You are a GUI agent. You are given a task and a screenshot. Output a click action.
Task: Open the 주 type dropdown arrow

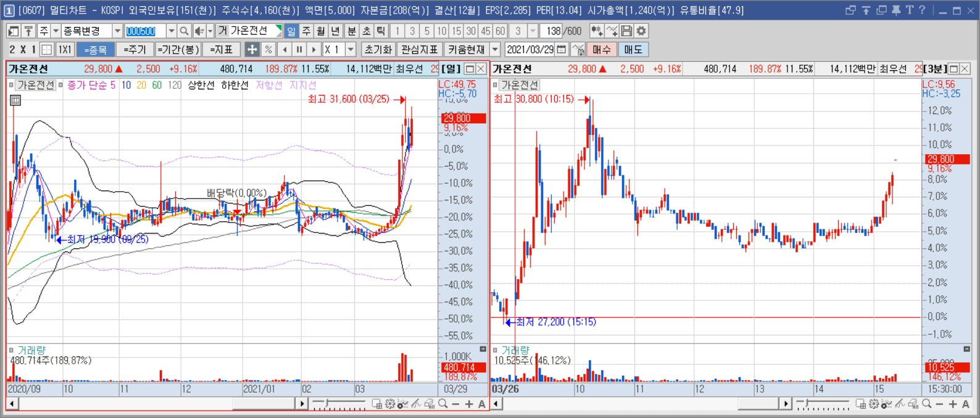pyautogui.click(x=56, y=31)
